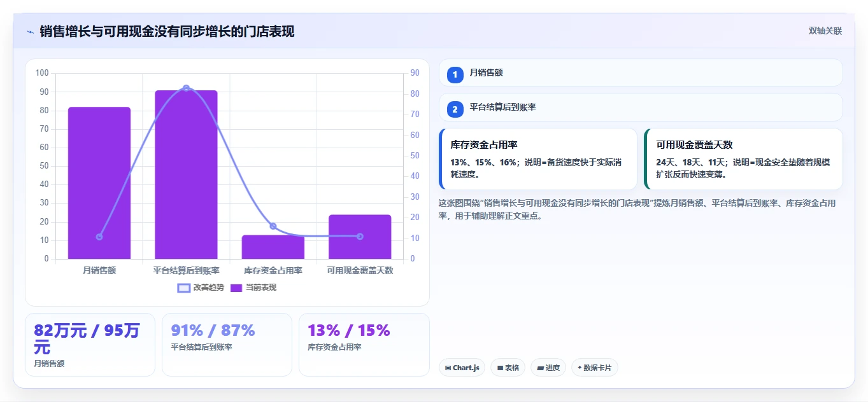Click the 表格 tag
868x402 pixels.
pos(508,368)
